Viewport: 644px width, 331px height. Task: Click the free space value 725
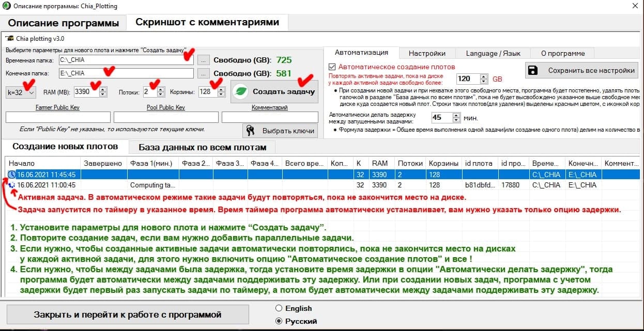pyautogui.click(x=284, y=60)
